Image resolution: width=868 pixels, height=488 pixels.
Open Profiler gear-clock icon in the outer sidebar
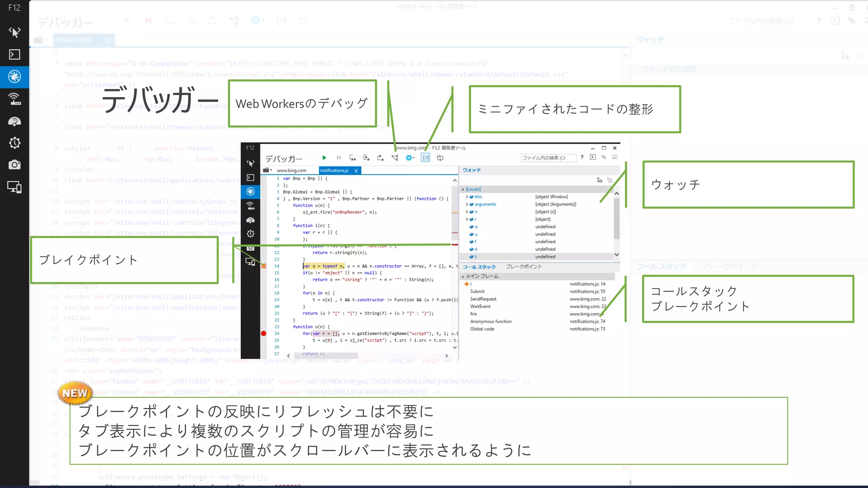[x=14, y=143]
